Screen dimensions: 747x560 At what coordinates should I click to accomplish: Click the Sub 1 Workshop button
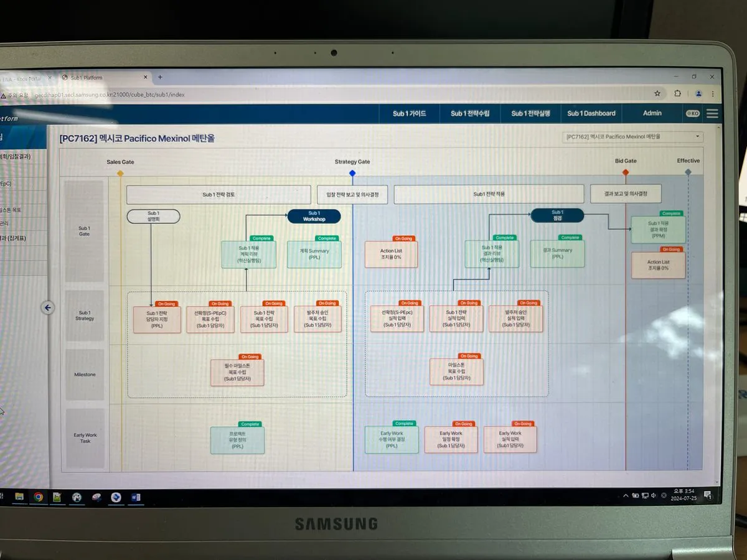pos(314,216)
